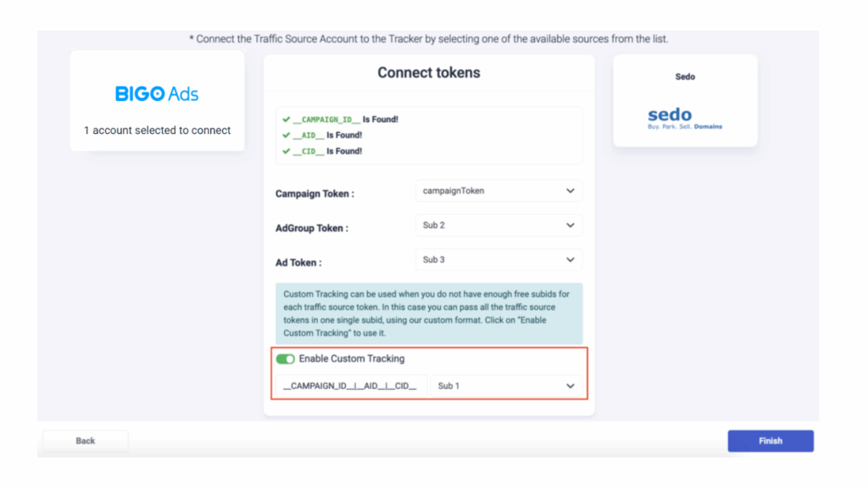Screen dimensions: 868x488
Task: Open the campaignToken dropdown
Action: tap(498, 191)
